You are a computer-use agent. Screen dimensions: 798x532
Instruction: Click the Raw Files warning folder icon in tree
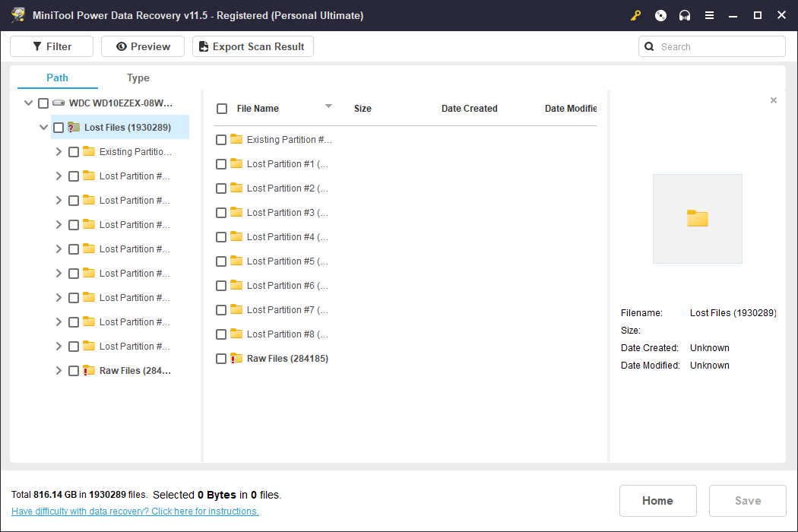point(89,371)
